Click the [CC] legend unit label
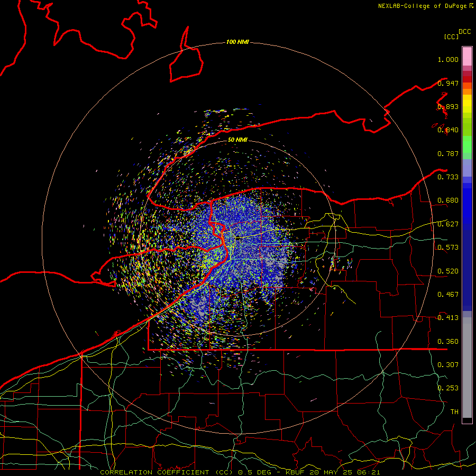 click(x=451, y=36)
